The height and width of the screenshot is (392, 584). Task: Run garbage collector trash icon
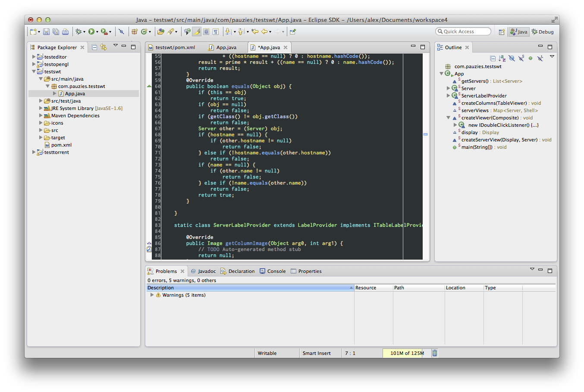(435, 353)
